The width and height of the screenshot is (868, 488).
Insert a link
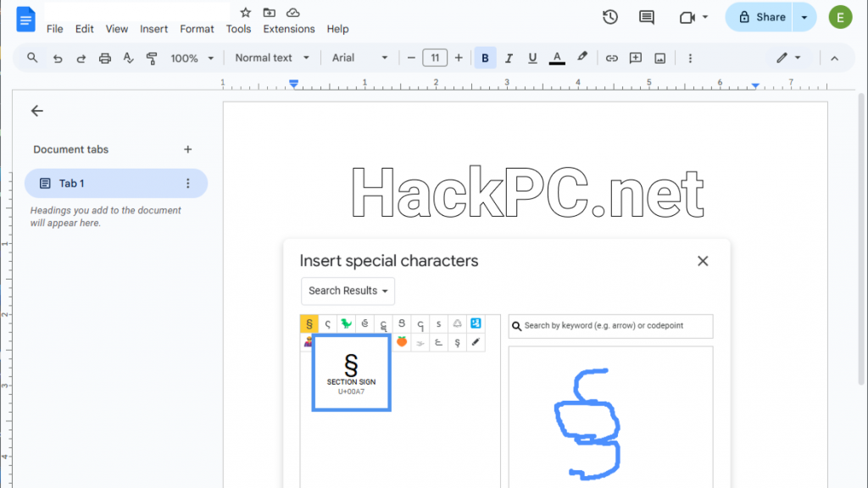pos(612,58)
